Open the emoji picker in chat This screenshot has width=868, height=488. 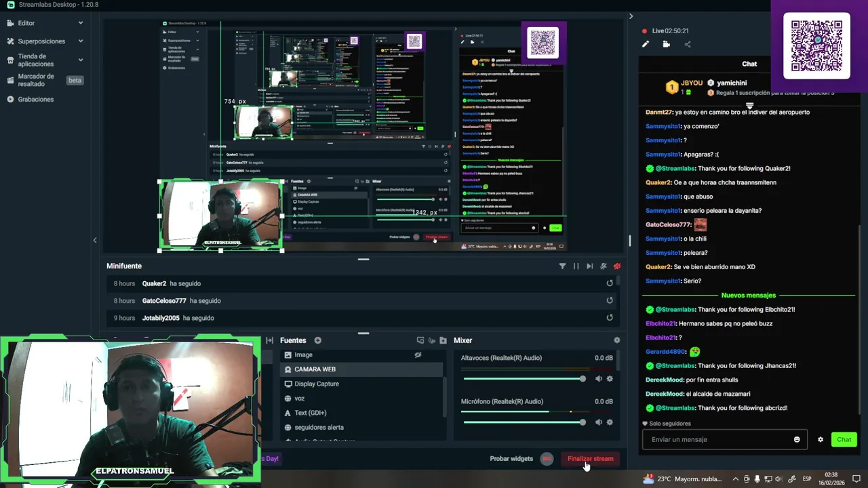797,439
